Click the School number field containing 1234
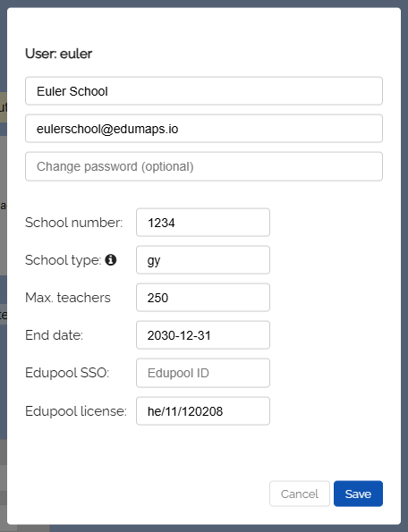The image size is (408, 532). (x=203, y=223)
